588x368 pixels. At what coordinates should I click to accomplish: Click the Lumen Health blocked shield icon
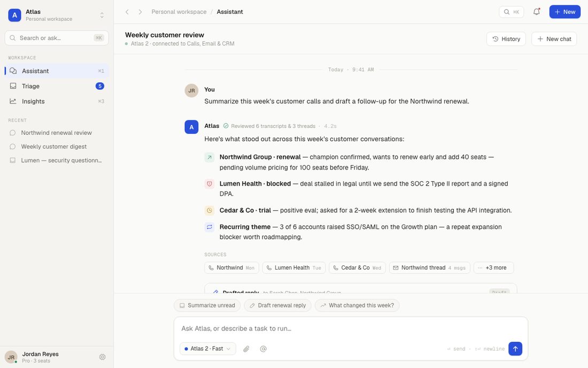point(210,184)
